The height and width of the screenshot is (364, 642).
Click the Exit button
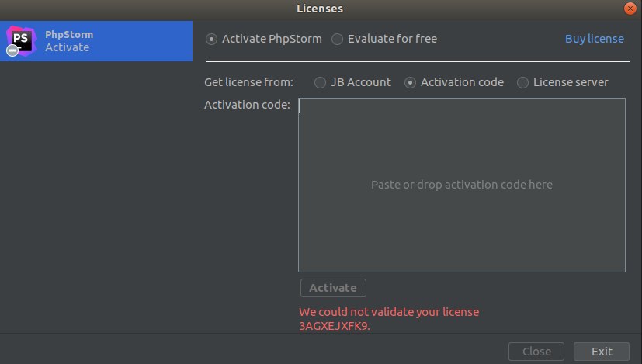[602, 352]
